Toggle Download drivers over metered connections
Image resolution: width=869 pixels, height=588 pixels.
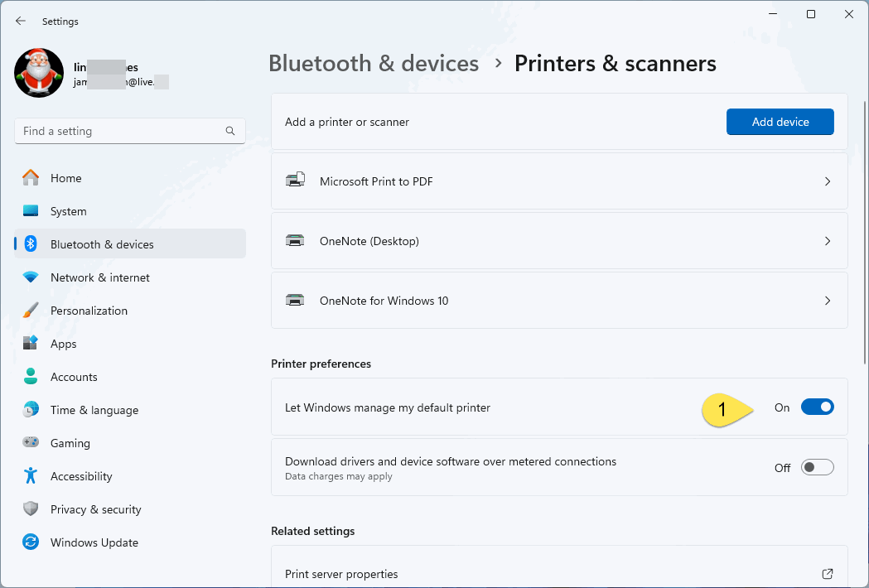pos(817,467)
